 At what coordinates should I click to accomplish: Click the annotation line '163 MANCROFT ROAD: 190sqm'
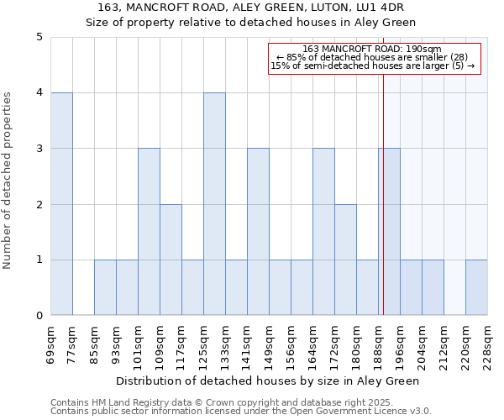372,49
